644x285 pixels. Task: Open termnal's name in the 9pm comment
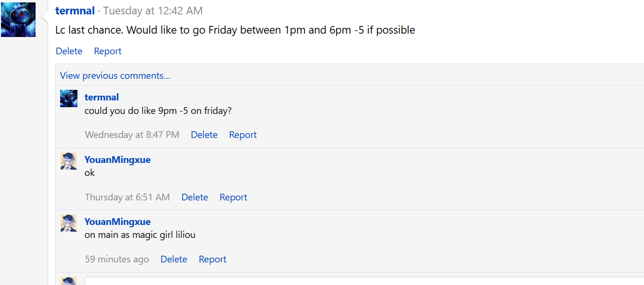coord(101,97)
